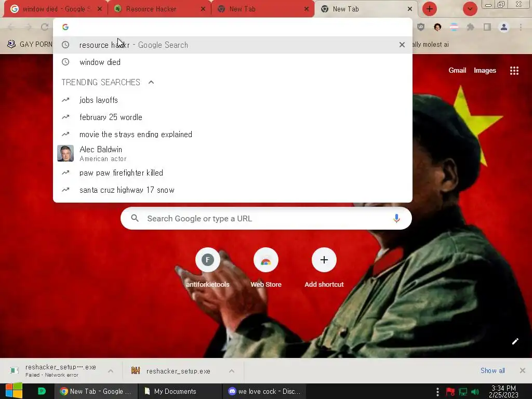Open the Chrome profile avatar
The width and height of the screenshot is (532, 399).
504,27
